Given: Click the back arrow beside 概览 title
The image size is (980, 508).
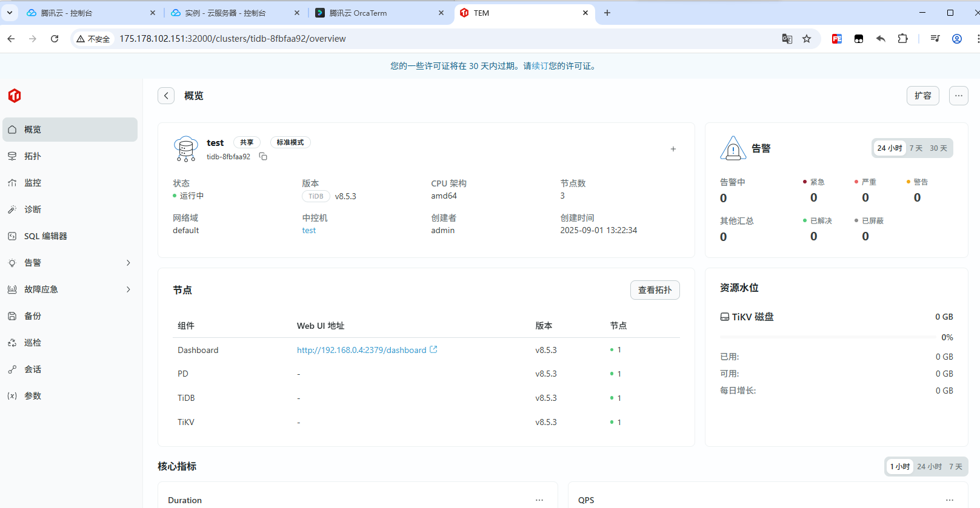Looking at the screenshot, I should 166,96.
